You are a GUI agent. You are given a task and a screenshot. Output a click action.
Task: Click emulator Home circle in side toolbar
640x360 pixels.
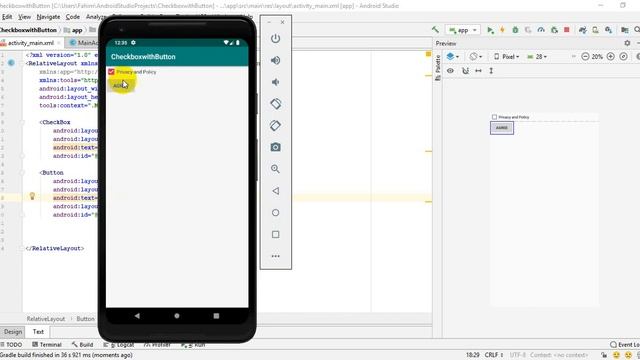click(x=276, y=213)
